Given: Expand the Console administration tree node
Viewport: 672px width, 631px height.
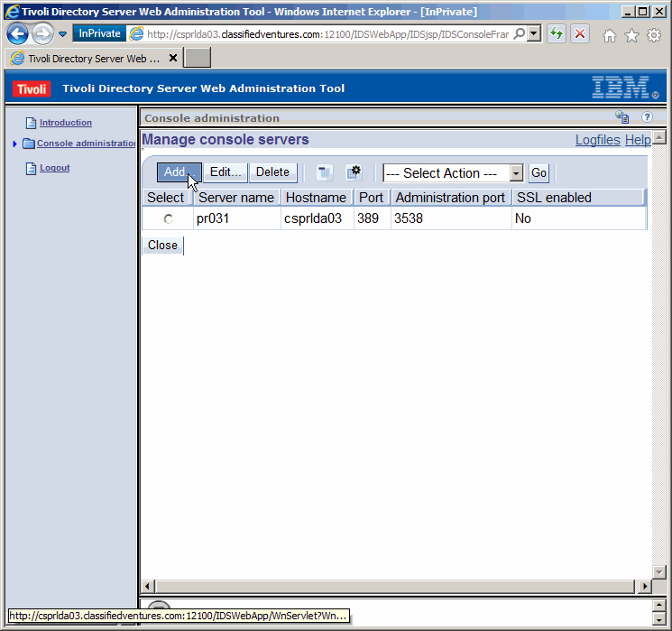Looking at the screenshot, I should 15,144.
